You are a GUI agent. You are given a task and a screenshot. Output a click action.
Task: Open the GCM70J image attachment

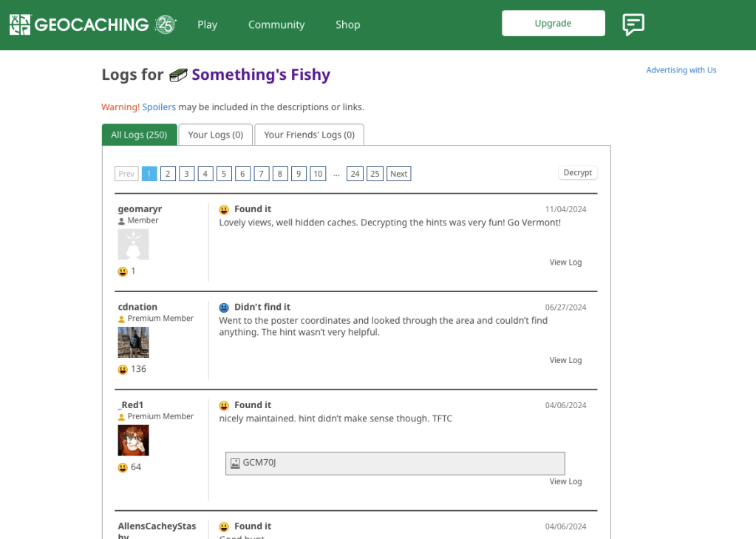(395, 463)
